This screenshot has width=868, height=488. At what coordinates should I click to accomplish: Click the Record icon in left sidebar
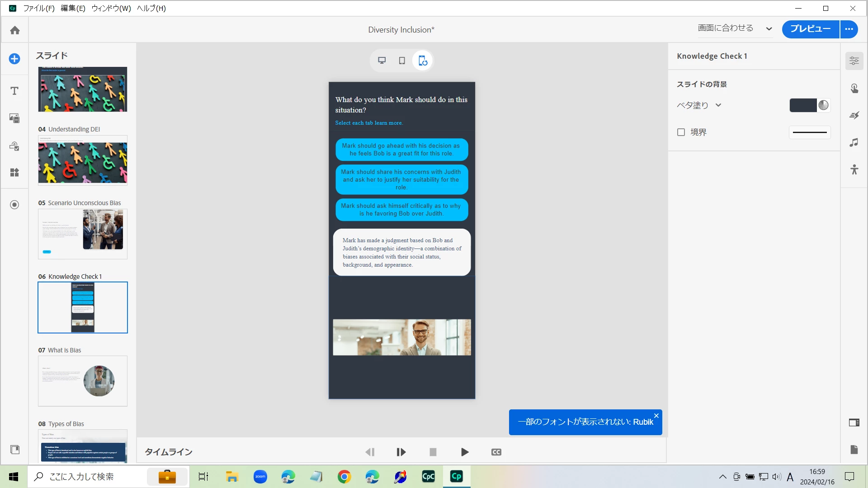pos(14,205)
